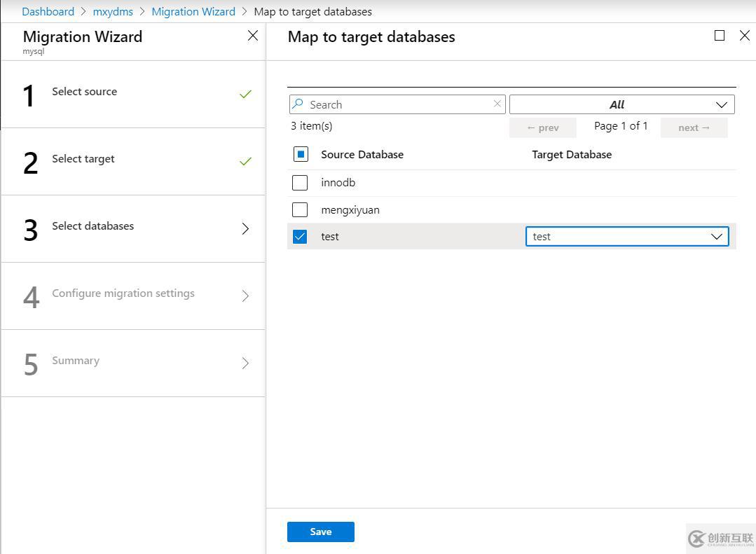Check the mengxiyuan source database checkbox
The width and height of the screenshot is (756, 554).
(x=300, y=209)
